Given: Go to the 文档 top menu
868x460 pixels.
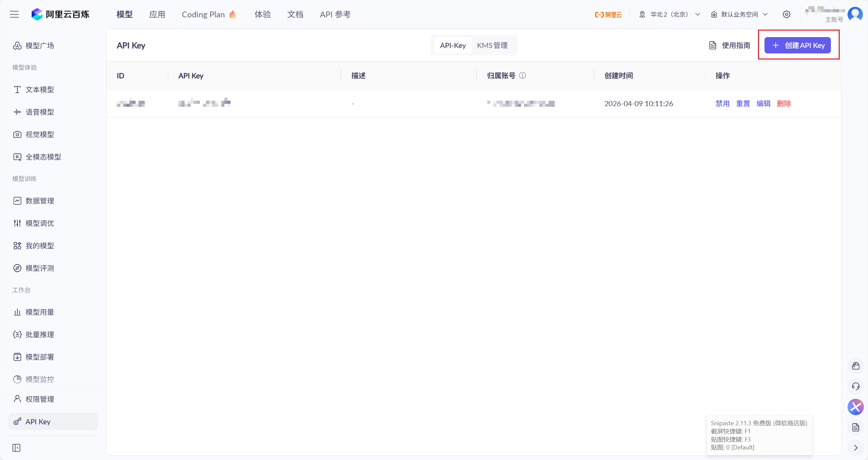Looking at the screenshot, I should 295,14.
